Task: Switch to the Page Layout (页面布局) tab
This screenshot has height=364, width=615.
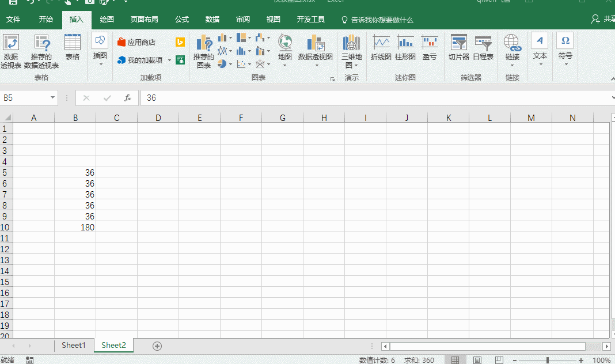Action: 145,20
